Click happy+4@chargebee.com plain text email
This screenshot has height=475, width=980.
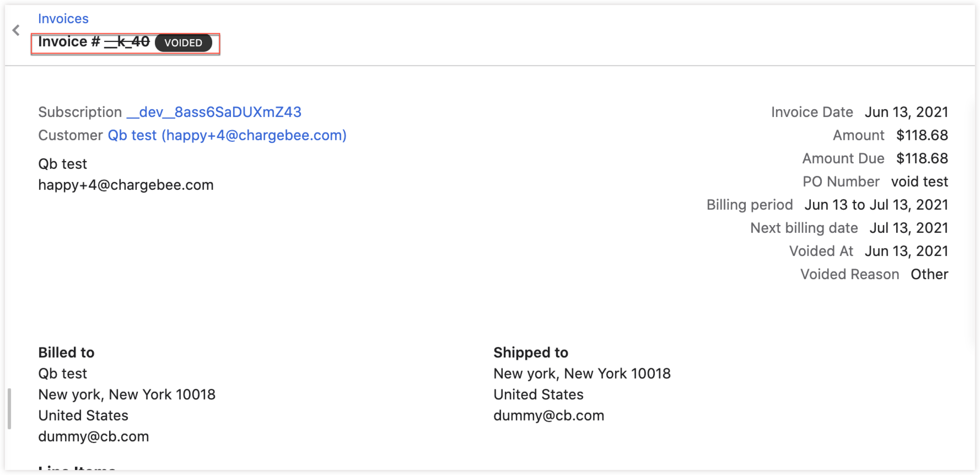[x=126, y=185]
